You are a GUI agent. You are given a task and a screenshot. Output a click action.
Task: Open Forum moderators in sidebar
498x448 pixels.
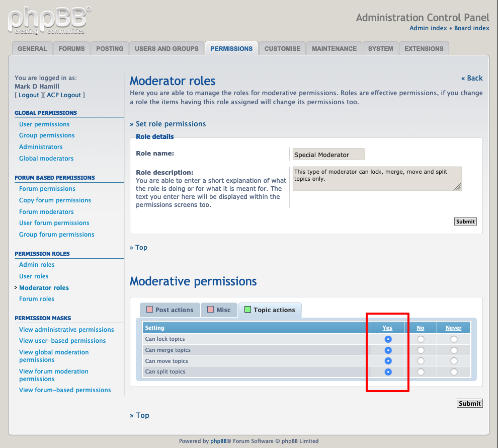pos(46,211)
